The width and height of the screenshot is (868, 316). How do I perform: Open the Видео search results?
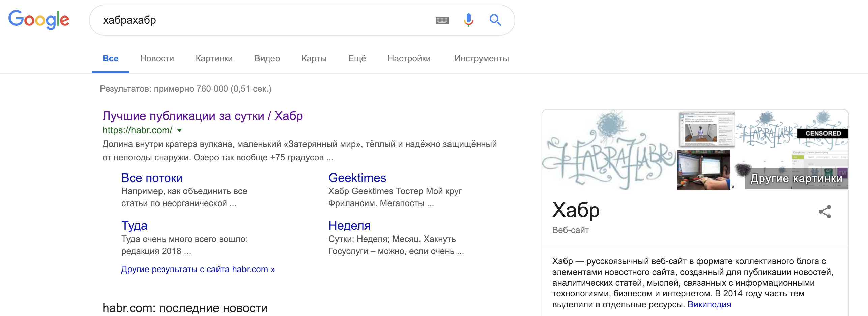pyautogui.click(x=267, y=58)
